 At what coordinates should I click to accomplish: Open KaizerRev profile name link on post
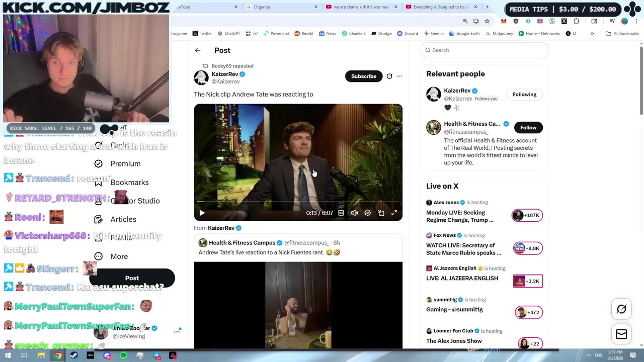[x=225, y=74]
